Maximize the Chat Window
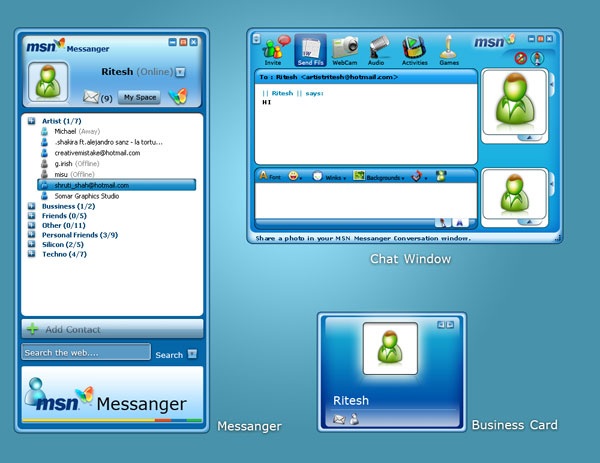 click(x=540, y=39)
